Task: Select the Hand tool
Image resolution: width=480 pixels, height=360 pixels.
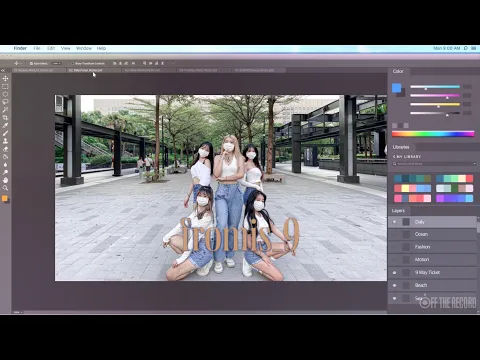Action: 5,180
